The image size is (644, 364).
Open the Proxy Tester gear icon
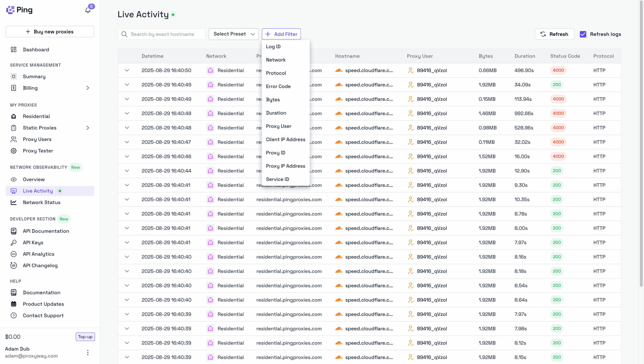pos(14,151)
